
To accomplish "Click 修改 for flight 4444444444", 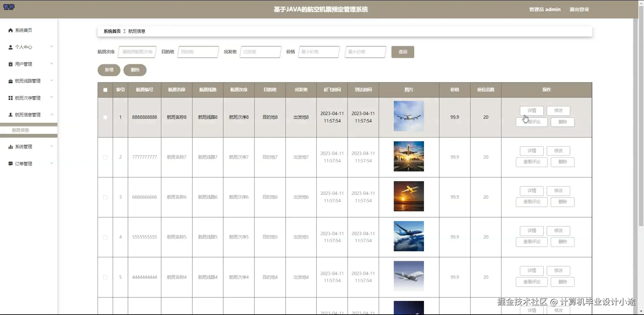I will [x=559, y=271].
